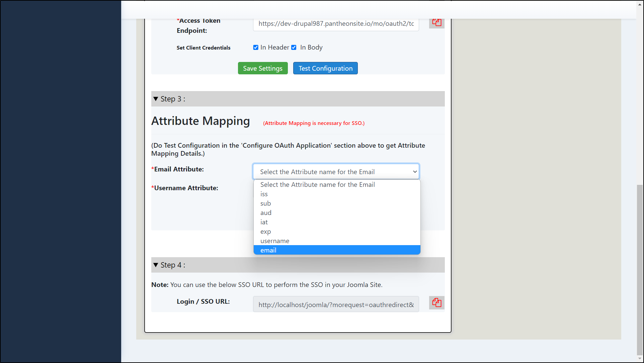Click the Save Settings button

263,68
